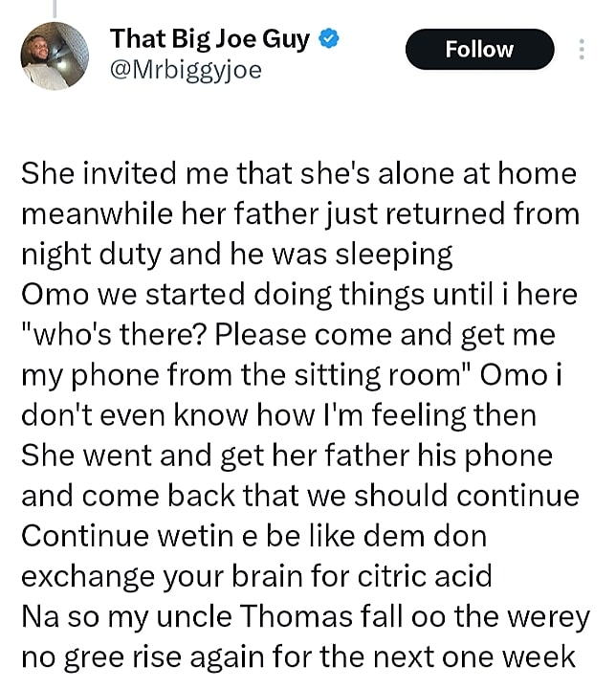Click the line starting "She invited me"
This screenshot has height=689, width=616.
click(298, 174)
